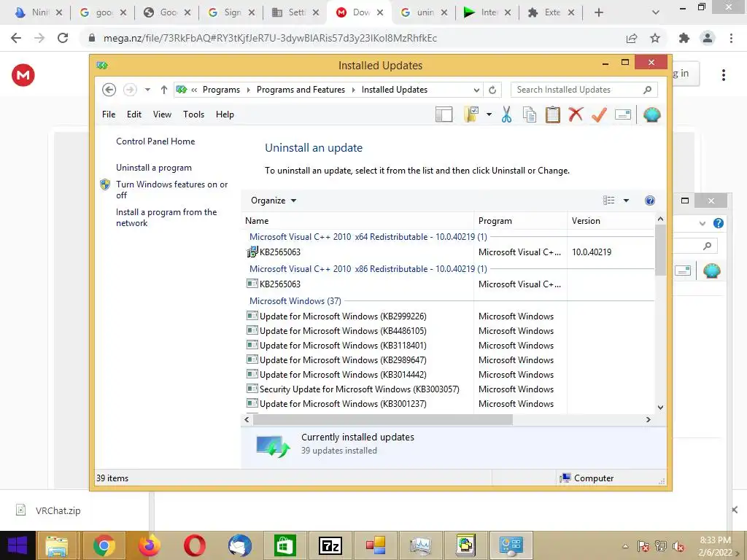
Task: Go back in Installed Updates window
Action: [109, 90]
